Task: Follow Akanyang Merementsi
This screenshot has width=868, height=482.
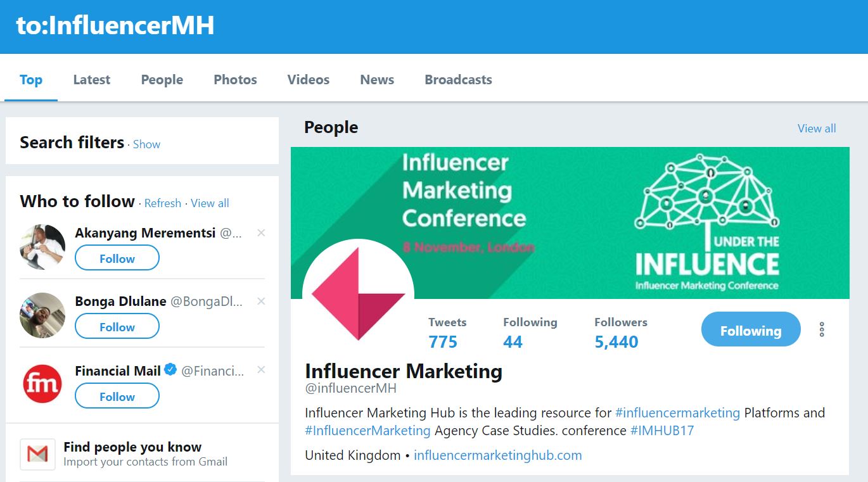Action: [117, 258]
